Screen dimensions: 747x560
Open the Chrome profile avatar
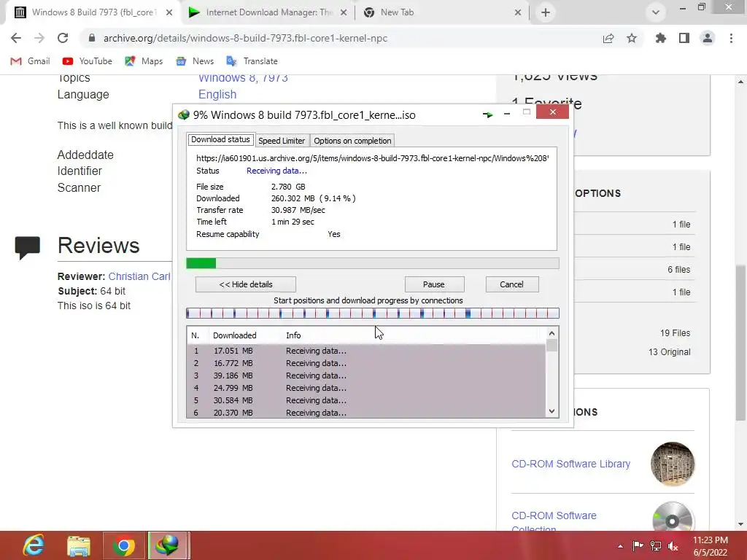pyautogui.click(x=708, y=38)
